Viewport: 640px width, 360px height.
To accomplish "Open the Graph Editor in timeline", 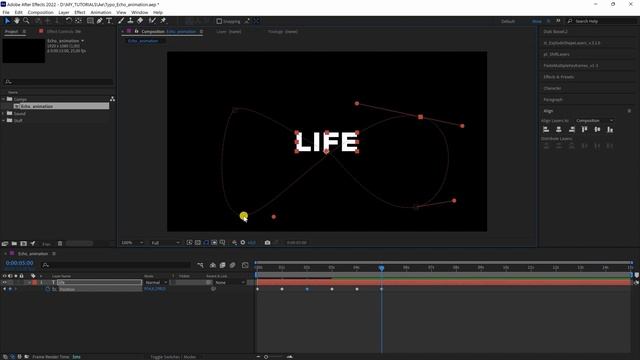I will 245,265.
